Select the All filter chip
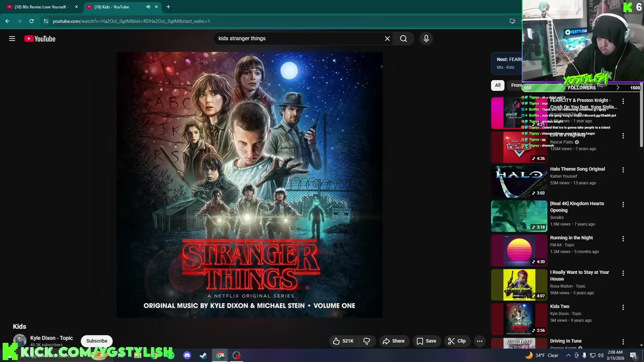 498,85
